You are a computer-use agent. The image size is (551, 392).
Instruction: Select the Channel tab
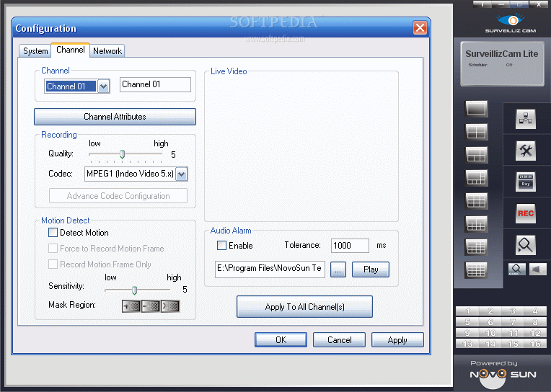pos(70,50)
